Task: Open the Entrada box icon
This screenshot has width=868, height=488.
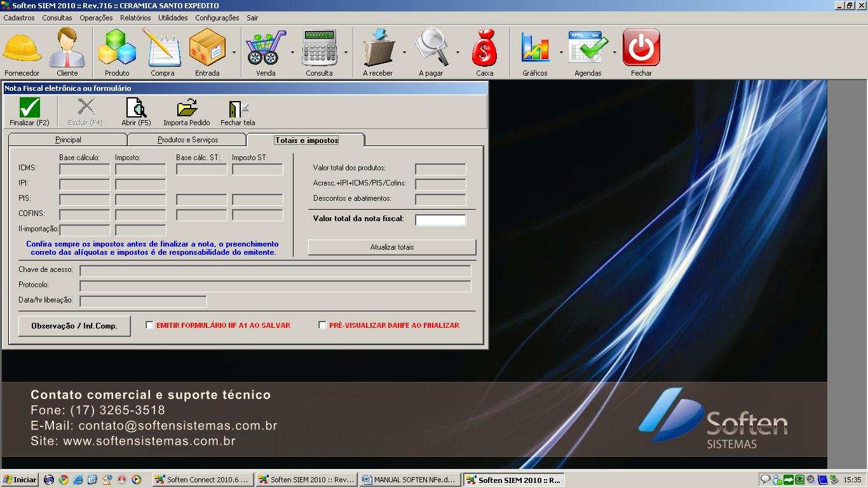Action: (x=207, y=48)
